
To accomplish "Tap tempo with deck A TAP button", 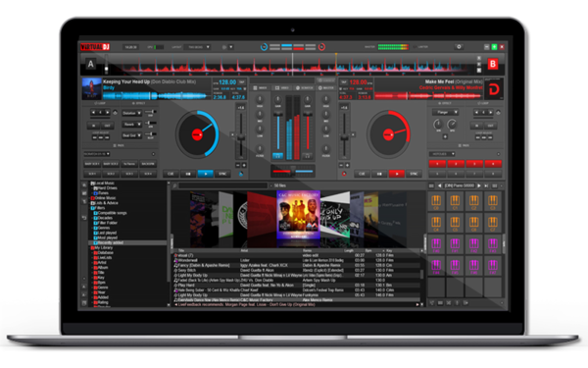I will (x=242, y=81).
